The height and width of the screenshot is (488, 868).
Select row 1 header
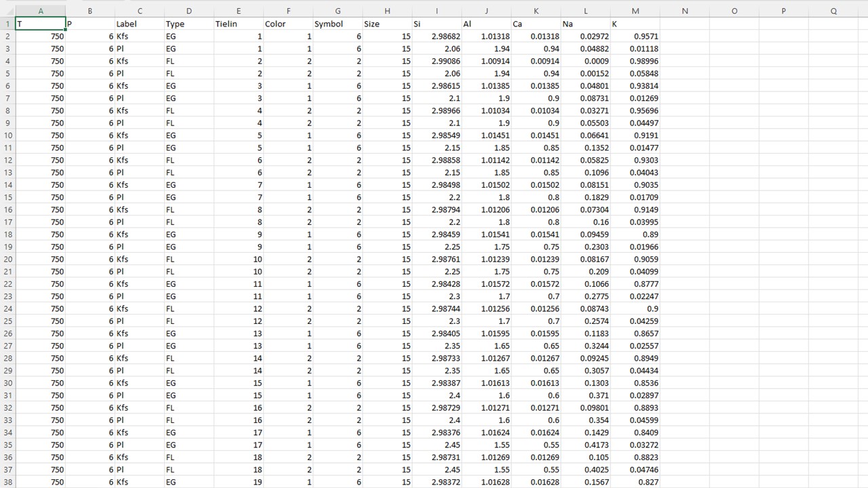7,24
